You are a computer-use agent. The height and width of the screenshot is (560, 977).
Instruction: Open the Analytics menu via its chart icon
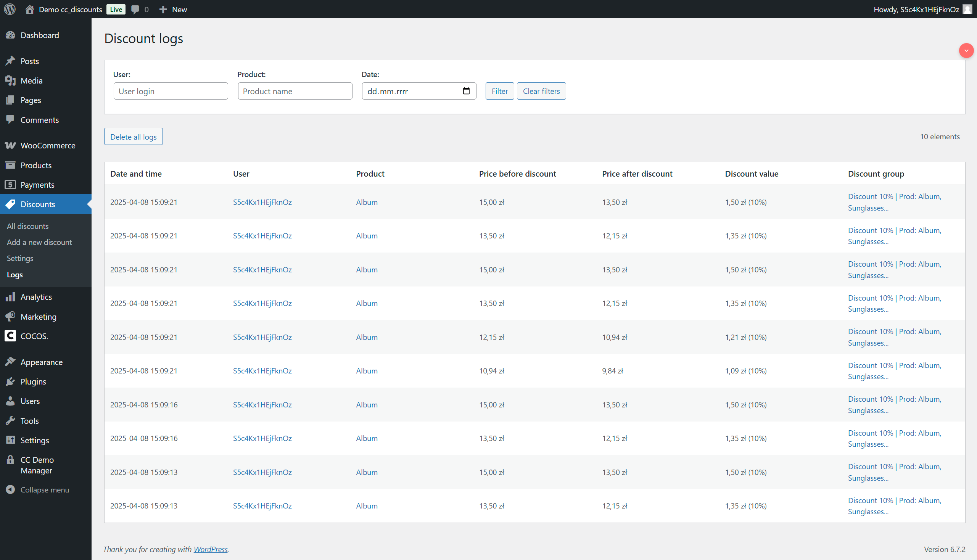10,296
